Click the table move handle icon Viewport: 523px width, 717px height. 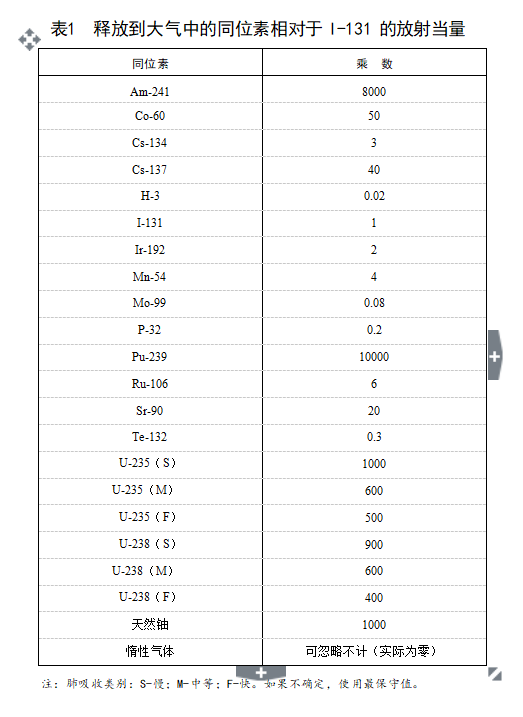[29, 40]
